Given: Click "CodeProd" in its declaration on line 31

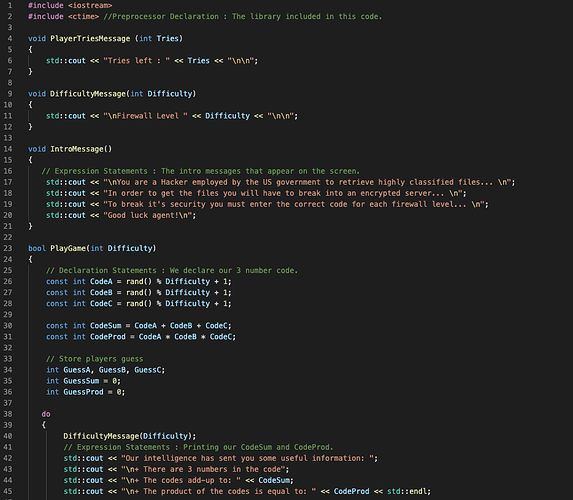Looking at the screenshot, I should [x=108, y=337].
